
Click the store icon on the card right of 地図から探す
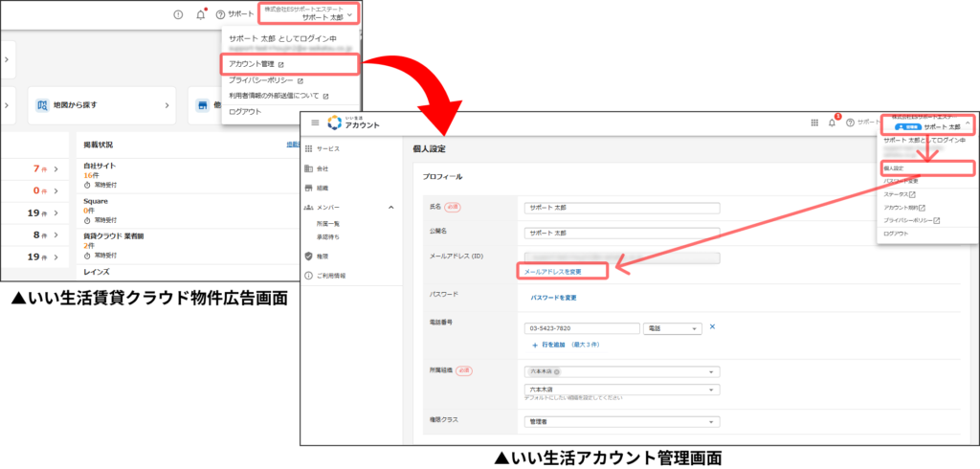click(x=202, y=105)
